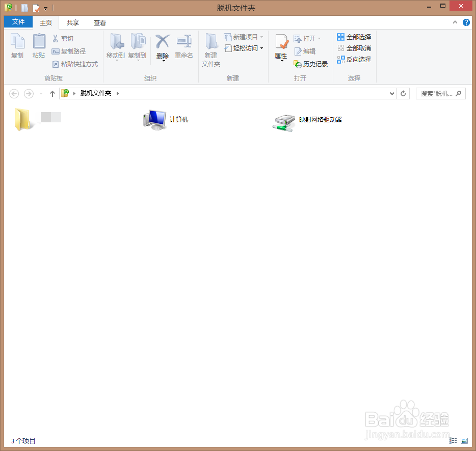
Task: Go back with the Back arrow
Action: pos(14,93)
